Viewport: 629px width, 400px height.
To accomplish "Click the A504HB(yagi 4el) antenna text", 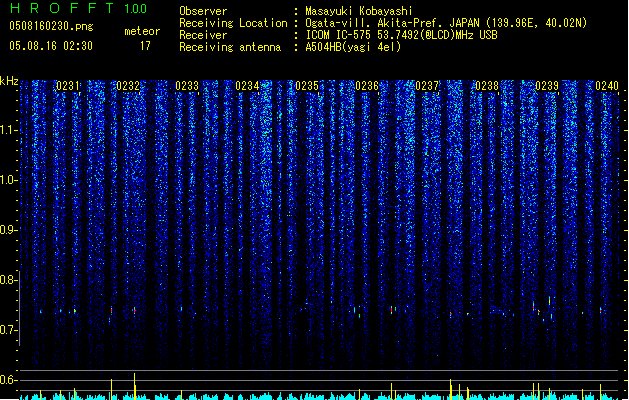I will (x=353, y=47).
